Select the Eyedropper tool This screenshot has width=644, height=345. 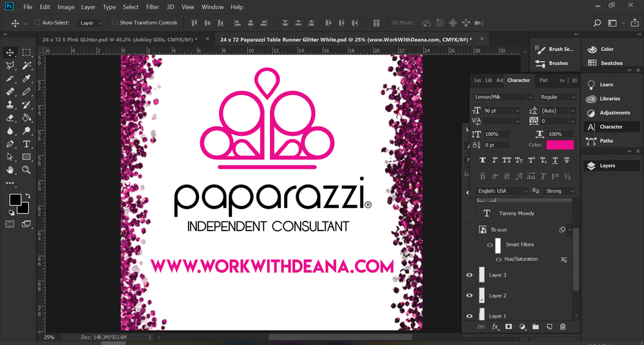tap(26, 79)
